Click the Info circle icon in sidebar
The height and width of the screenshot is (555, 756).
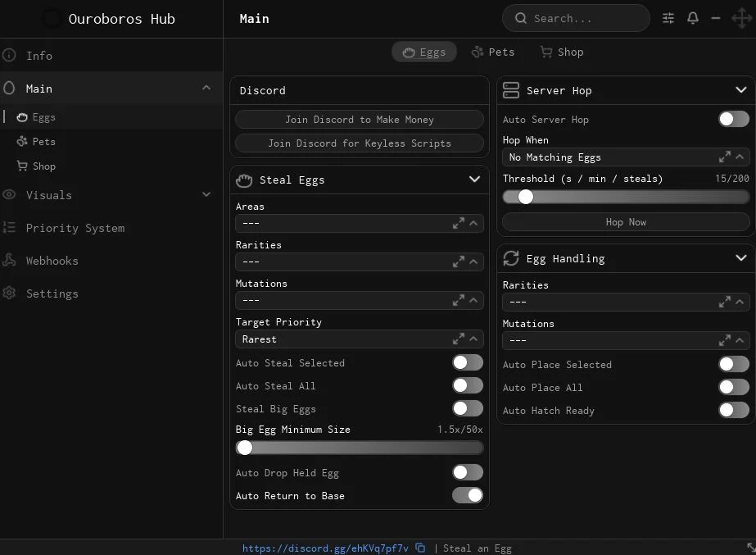pyautogui.click(x=9, y=55)
